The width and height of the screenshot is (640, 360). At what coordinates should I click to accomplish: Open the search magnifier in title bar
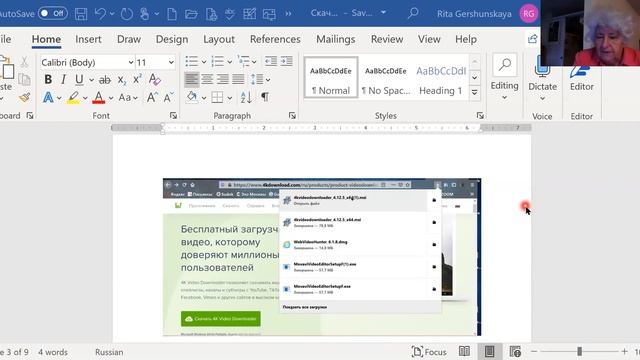click(413, 13)
